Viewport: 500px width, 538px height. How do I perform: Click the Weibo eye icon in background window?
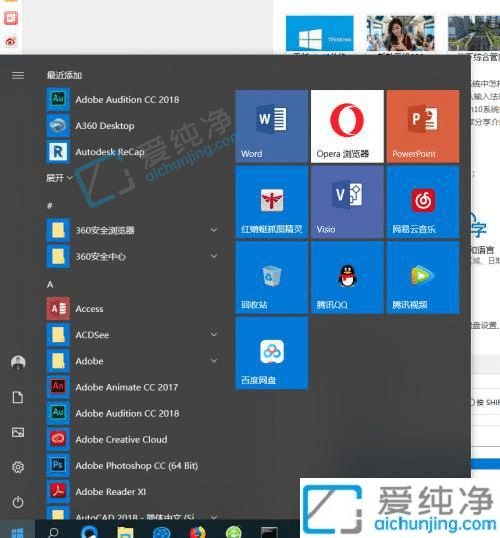[11, 42]
